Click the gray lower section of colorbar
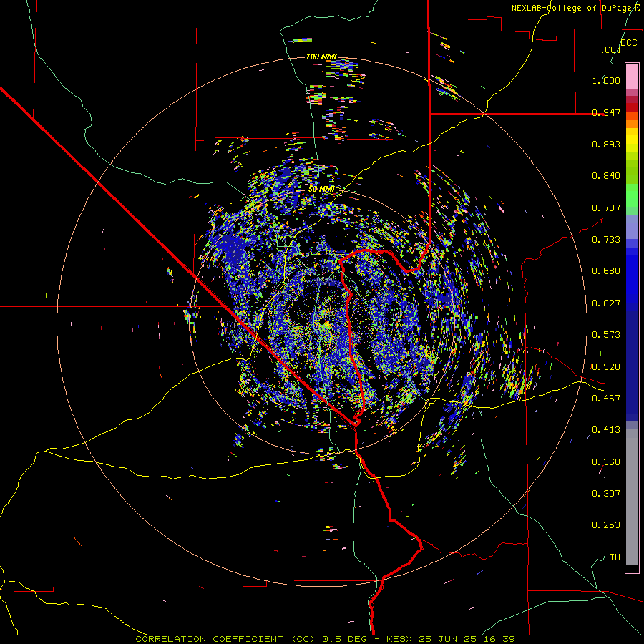Screen dimensions: 644x644 click(x=632, y=497)
